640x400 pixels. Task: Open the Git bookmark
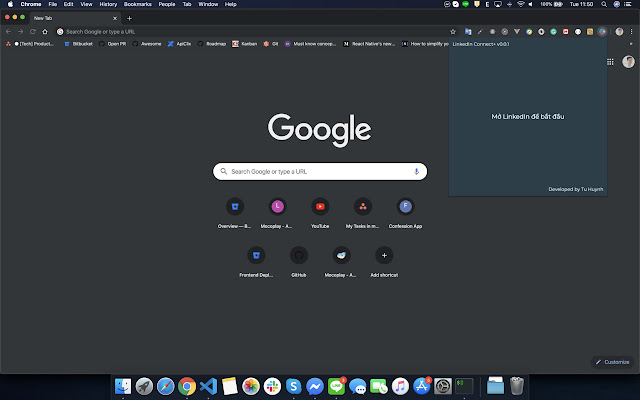pyautogui.click(x=271, y=44)
